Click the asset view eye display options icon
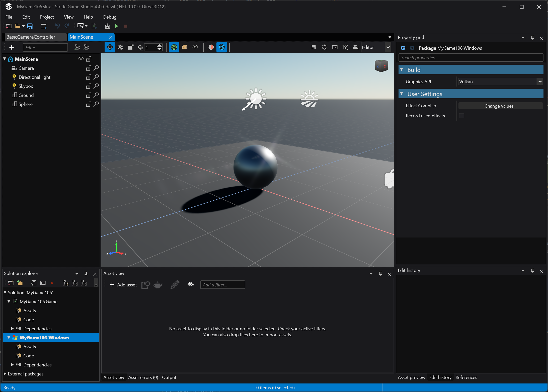548x392 pixels. (191, 284)
